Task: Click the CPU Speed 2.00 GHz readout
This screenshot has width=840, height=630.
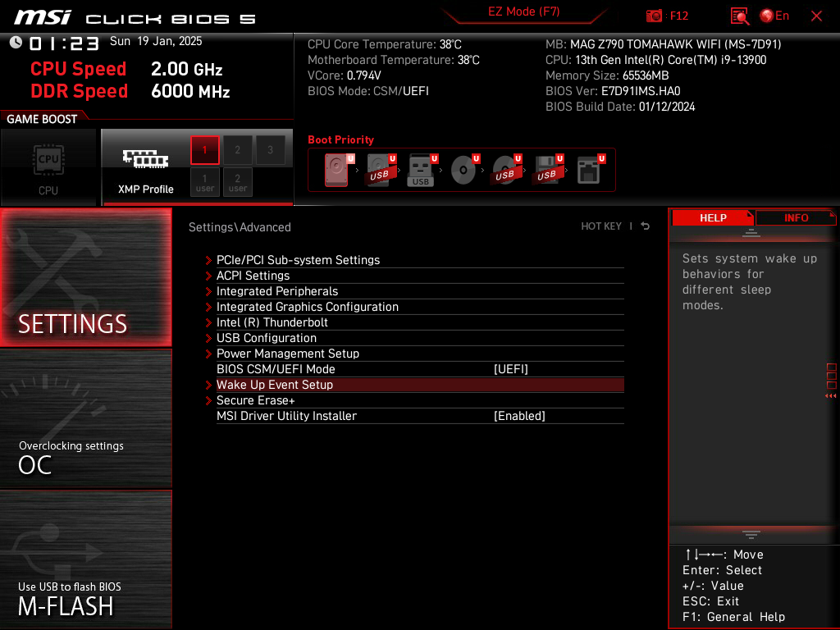Action: tap(126, 69)
